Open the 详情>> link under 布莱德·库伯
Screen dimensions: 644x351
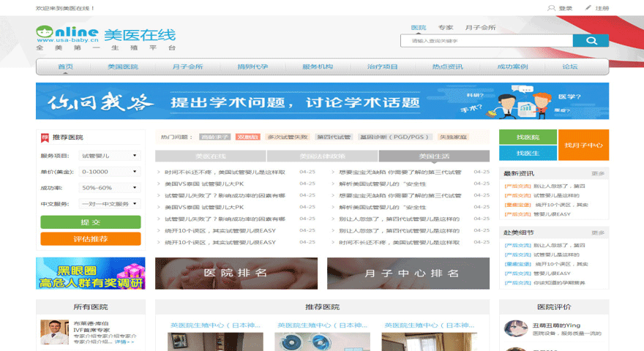click(x=124, y=341)
